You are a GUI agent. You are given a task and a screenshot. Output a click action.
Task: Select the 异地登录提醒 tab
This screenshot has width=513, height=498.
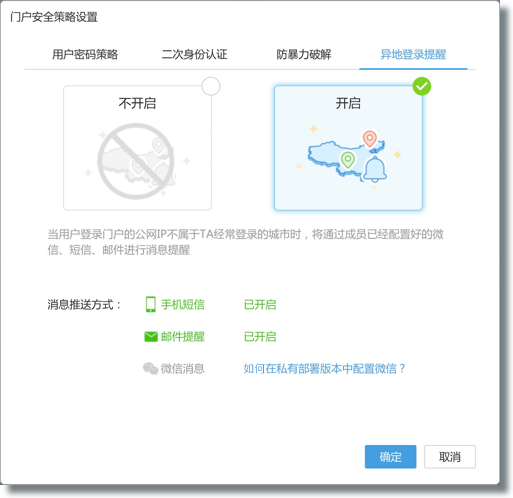pyautogui.click(x=413, y=54)
